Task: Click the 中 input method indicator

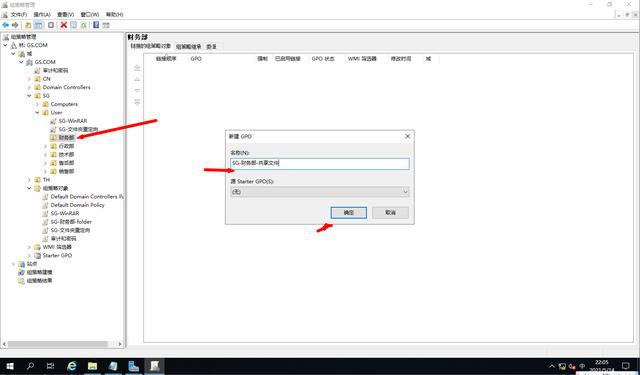Action: tap(582, 366)
